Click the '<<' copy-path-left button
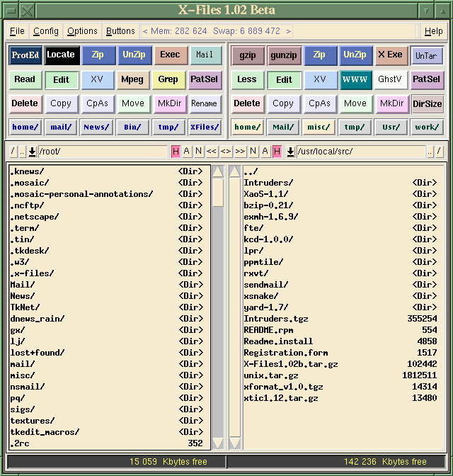Screen dimensions: 453x476 click(x=212, y=152)
